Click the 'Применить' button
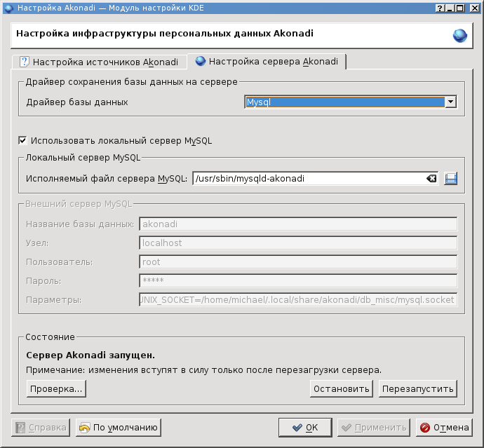This screenshot has width=484, height=448. click(x=374, y=428)
